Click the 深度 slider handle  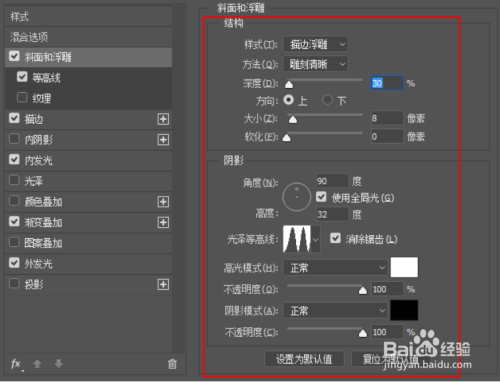(x=289, y=85)
